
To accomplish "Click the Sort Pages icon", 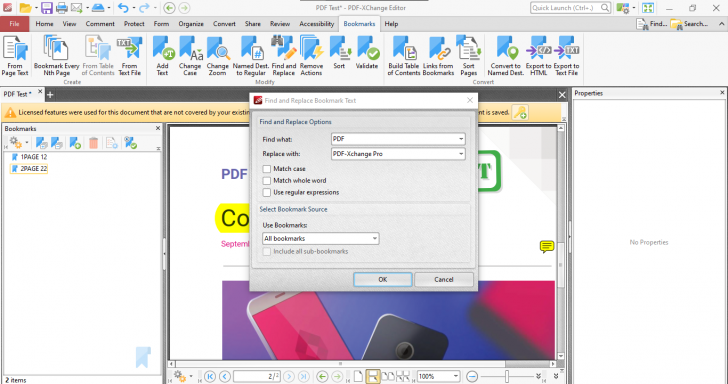I will click(469, 56).
